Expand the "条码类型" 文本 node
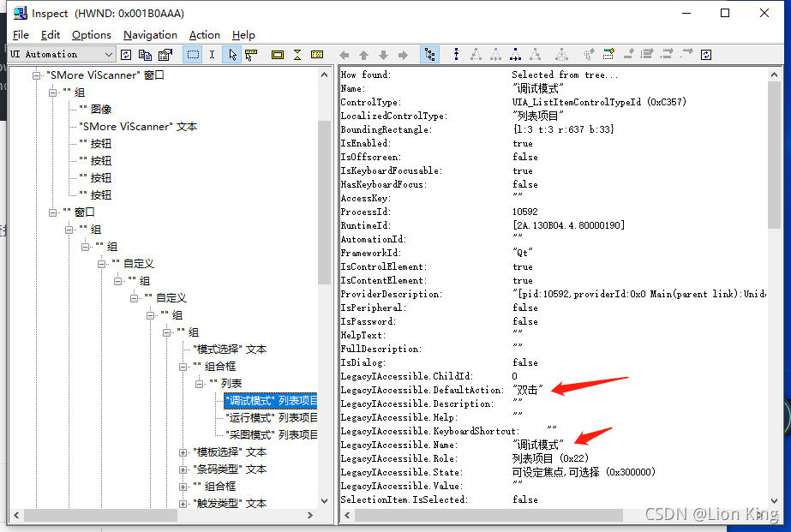Viewport: 791px width, 532px height. 183,470
